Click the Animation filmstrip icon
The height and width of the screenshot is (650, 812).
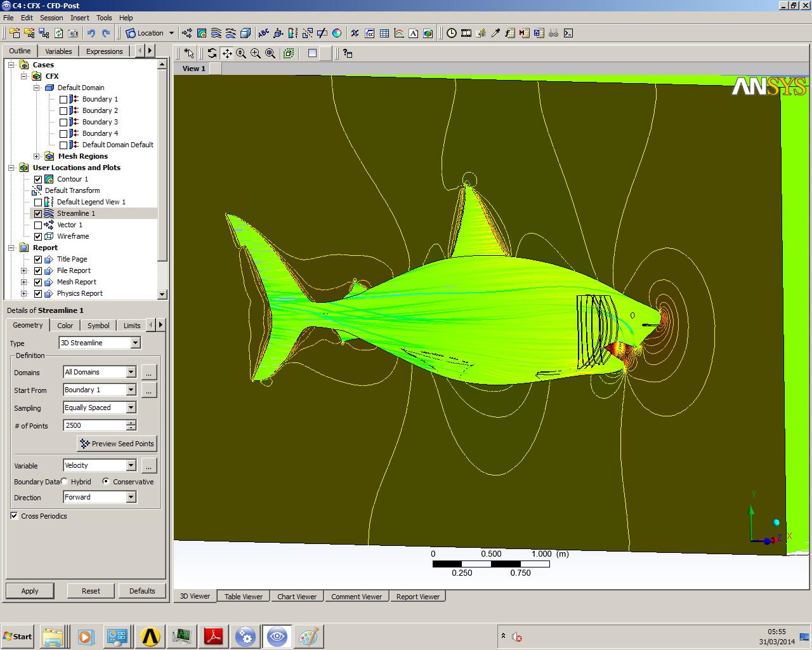(x=466, y=33)
